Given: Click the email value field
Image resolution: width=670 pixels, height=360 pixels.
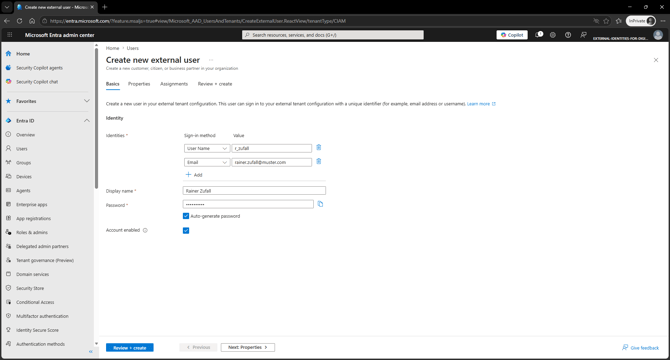Looking at the screenshot, I should [272, 162].
